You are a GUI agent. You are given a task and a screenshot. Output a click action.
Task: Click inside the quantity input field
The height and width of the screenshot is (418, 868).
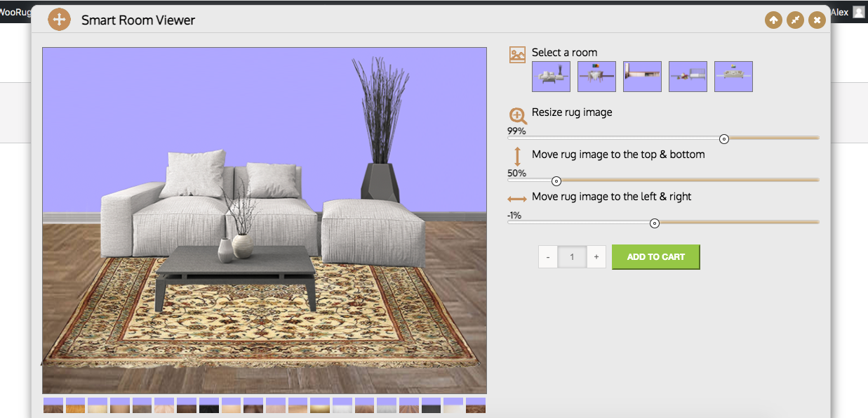(571, 256)
